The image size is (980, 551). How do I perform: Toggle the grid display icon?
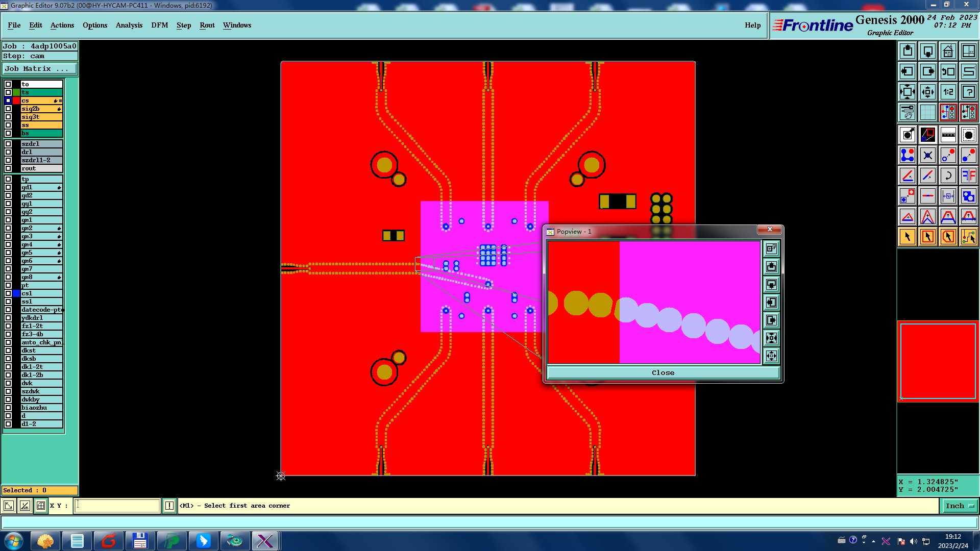pyautogui.click(x=927, y=112)
